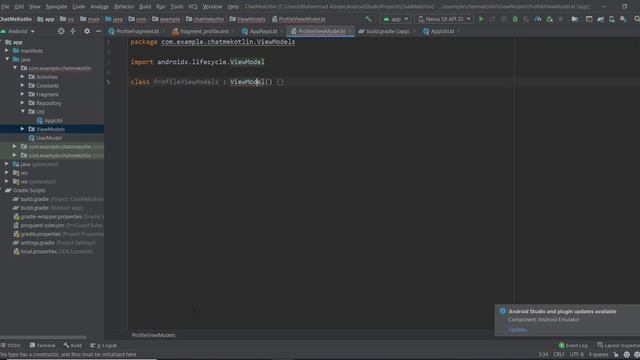Viewport: 640px width, 360px height.
Task: Click the Debug app bug icon
Action: tap(515, 19)
